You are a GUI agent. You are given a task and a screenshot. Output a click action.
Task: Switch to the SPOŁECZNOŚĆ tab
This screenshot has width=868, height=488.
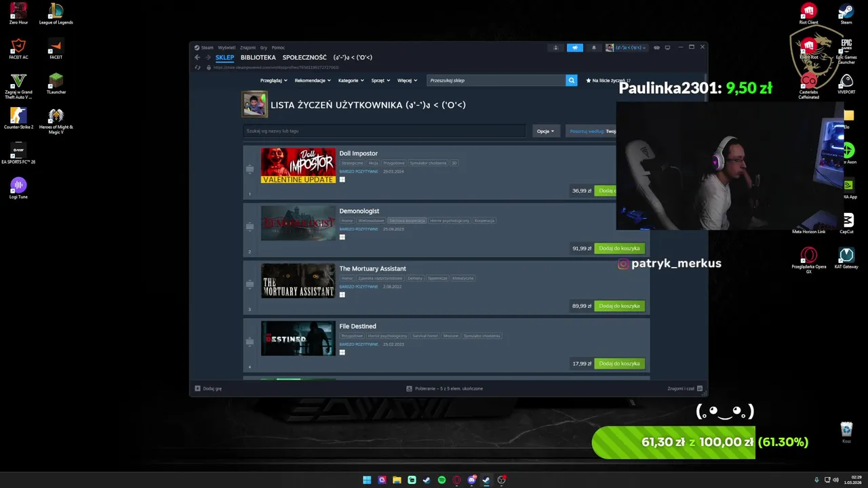(x=304, y=58)
